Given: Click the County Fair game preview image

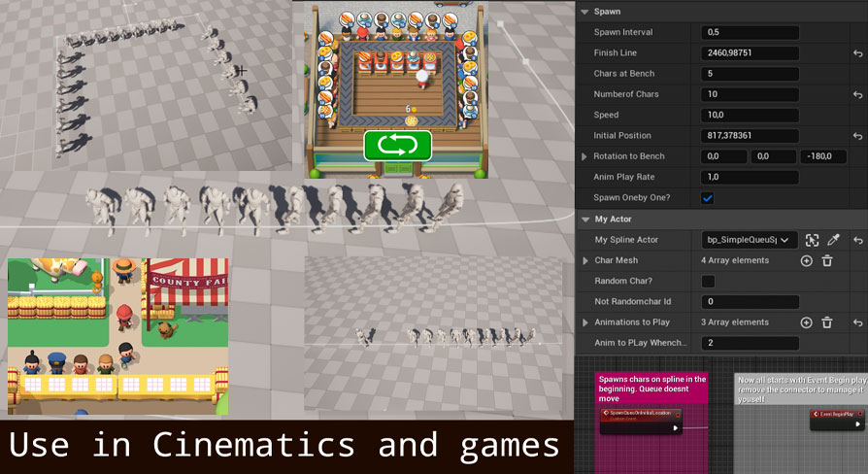Looking at the screenshot, I should point(117,336).
